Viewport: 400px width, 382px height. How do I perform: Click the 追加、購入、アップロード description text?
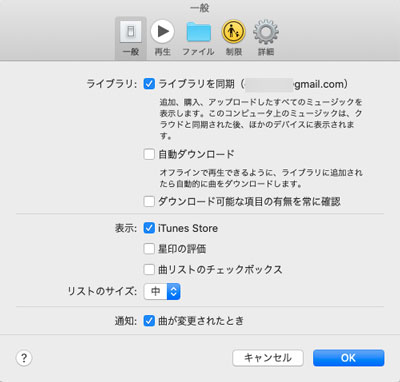(x=261, y=119)
